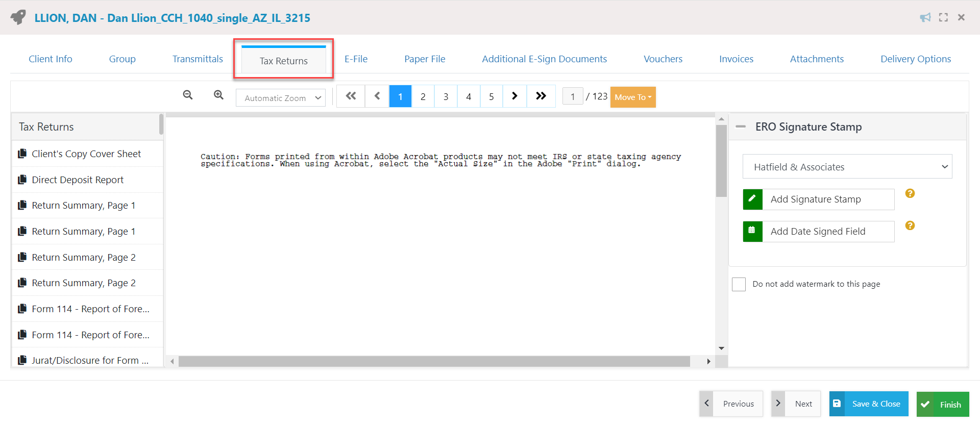
Task: Click the zoom in magnifier icon
Action: click(218, 95)
